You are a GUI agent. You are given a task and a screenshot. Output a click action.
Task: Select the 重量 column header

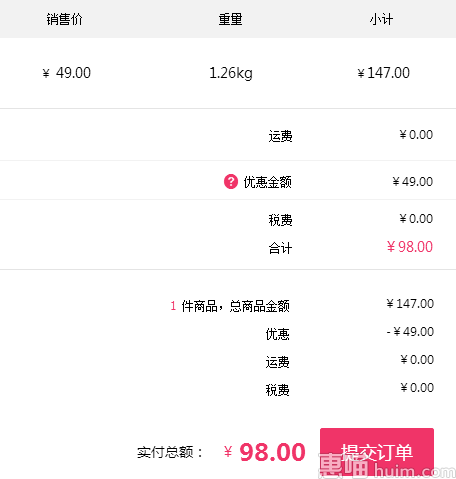point(230,19)
